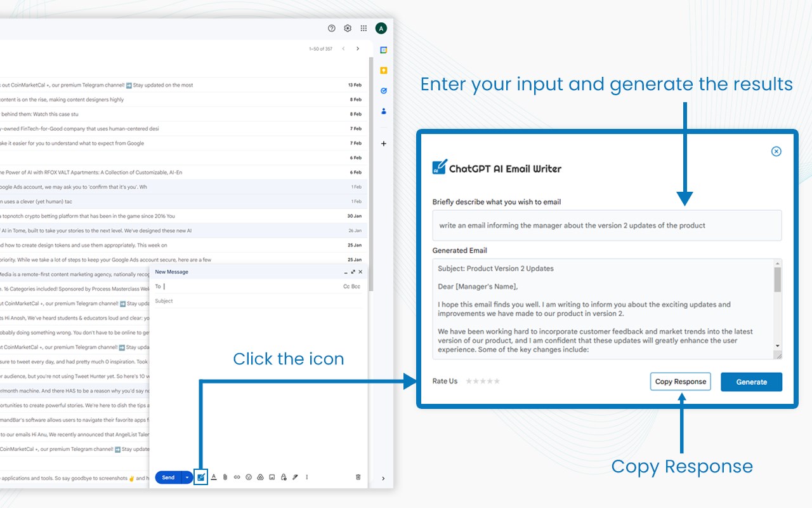Open the Google apps grid
The image size is (812, 508).
click(x=363, y=28)
